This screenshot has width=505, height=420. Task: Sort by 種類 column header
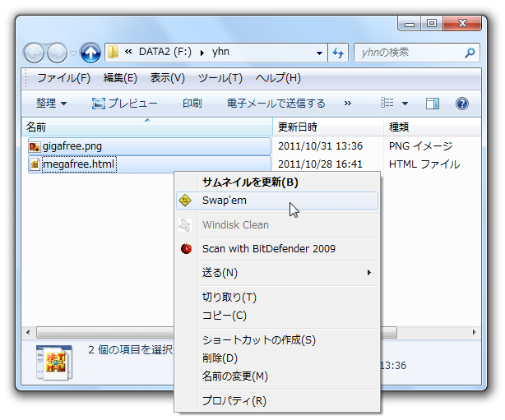tap(433, 127)
